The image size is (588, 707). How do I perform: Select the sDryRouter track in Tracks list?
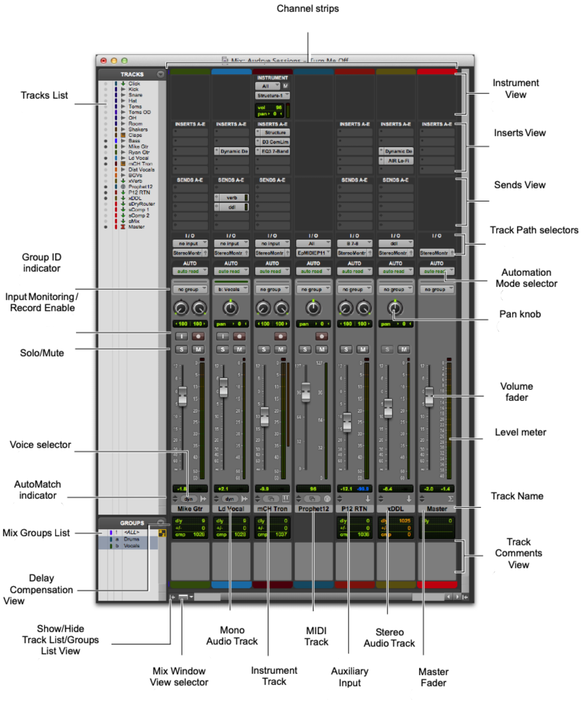pyautogui.click(x=142, y=204)
